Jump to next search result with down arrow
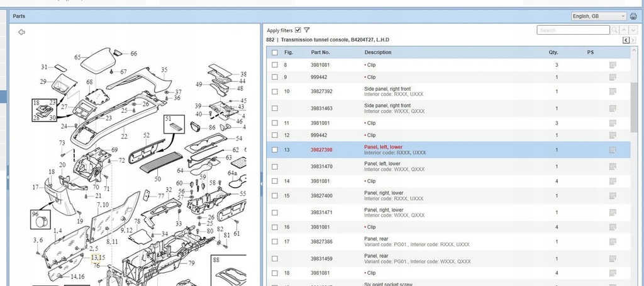Screen dimensions: 644x286 pos(633,30)
